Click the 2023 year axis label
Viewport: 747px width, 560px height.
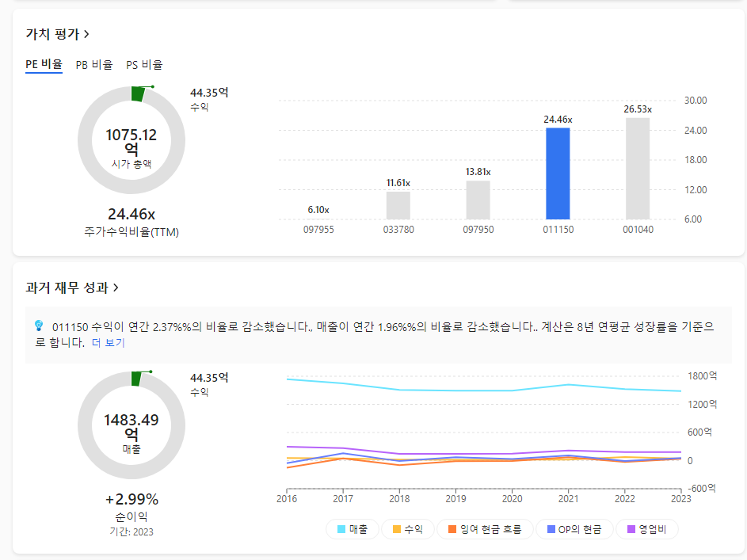tap(680, 498)
